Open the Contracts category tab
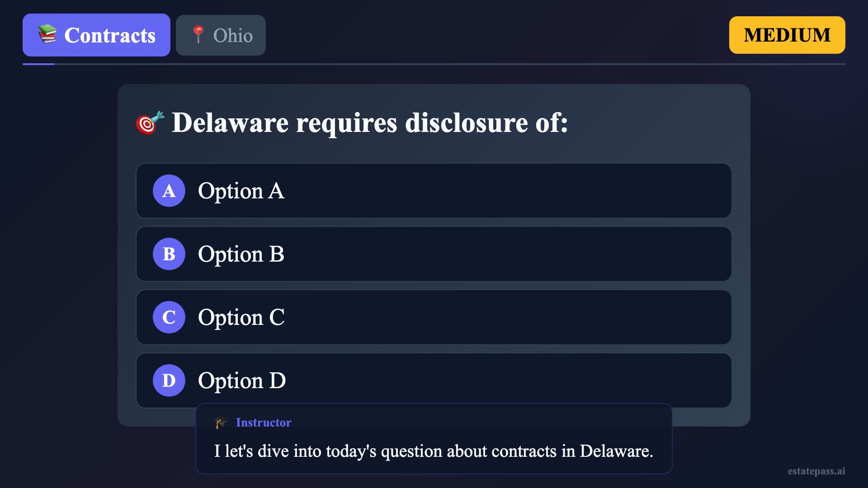This screenshot has width=868, height=488. tap(96, 35)
